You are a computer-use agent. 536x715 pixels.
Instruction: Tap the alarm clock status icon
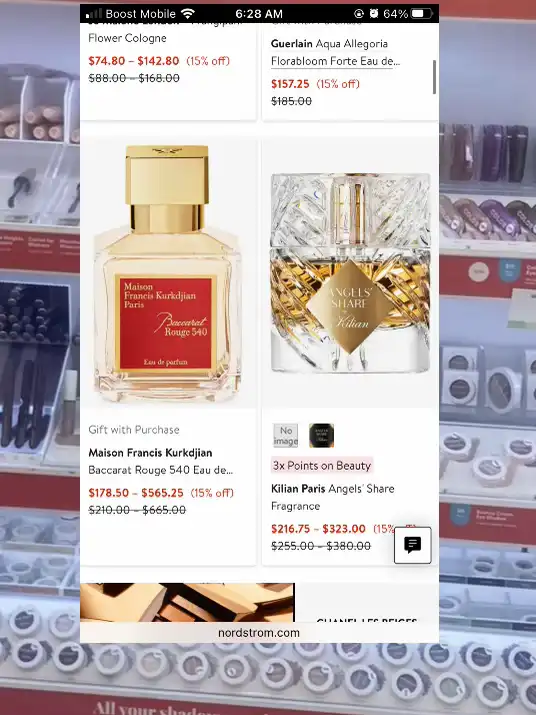(x=374, y=14)
